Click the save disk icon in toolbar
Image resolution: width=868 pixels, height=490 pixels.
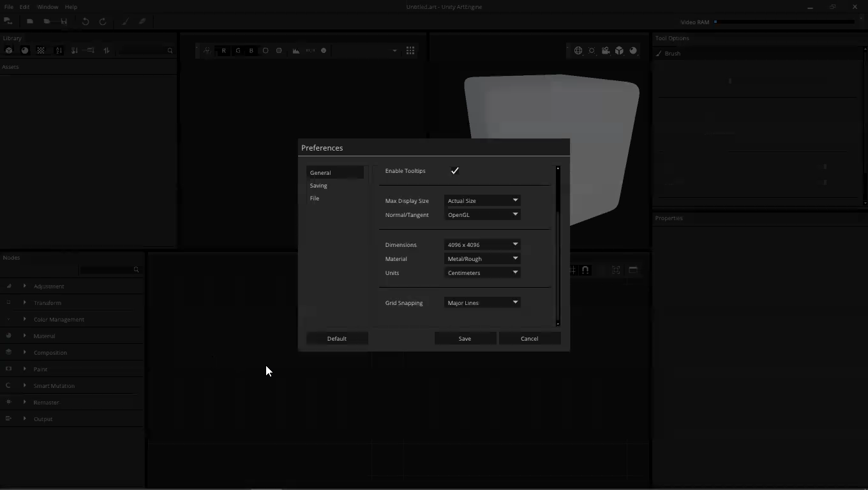(x=64, y=22)
